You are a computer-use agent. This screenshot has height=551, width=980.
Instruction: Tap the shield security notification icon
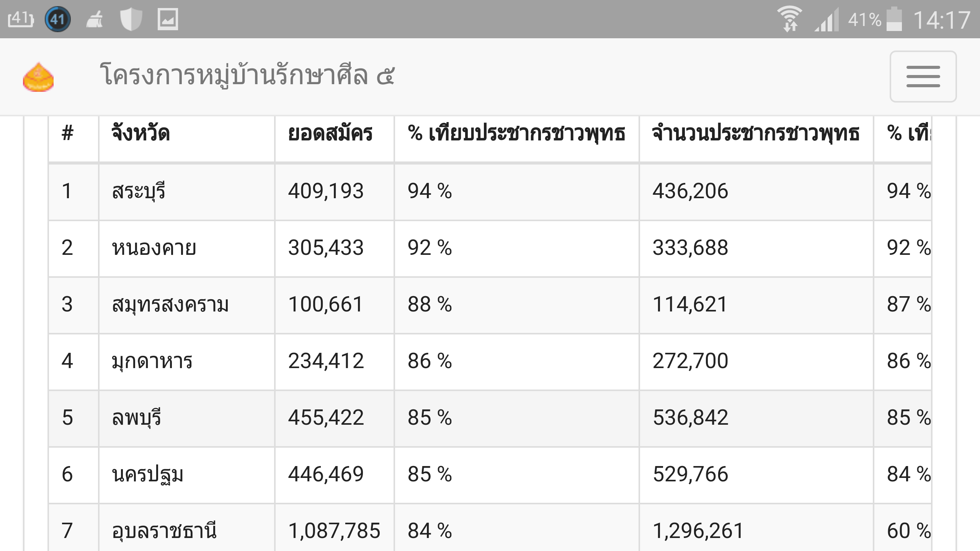tap(131, 19)
